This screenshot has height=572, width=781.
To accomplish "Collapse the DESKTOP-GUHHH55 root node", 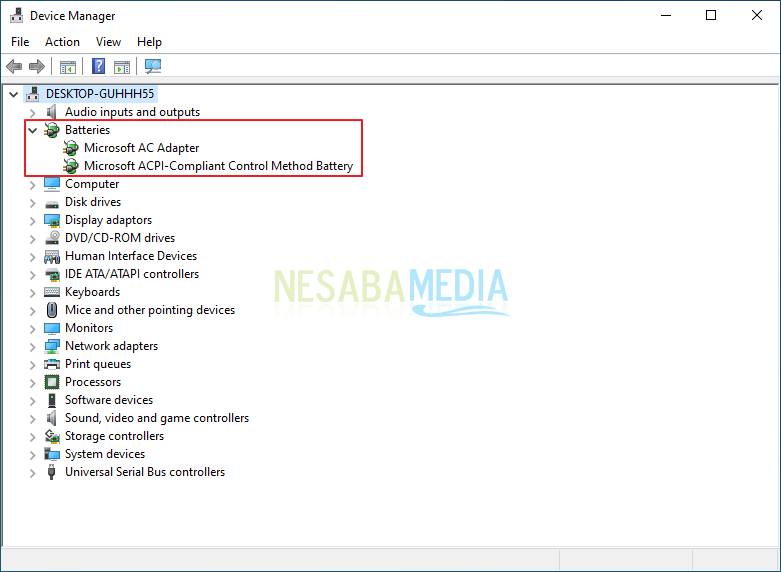I will 13,94.
